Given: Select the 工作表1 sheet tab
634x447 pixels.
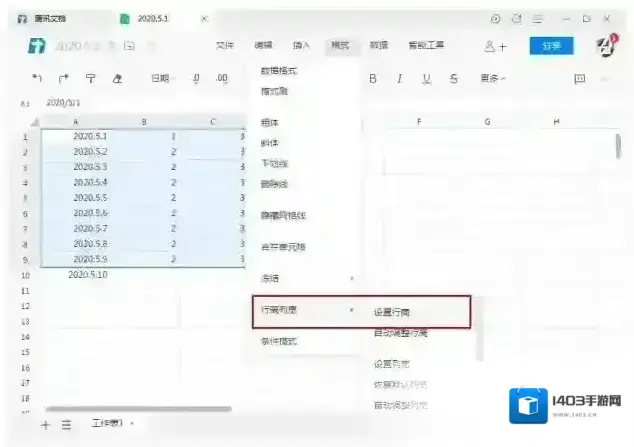Looking at the screenshot, I should coord(108,423).
